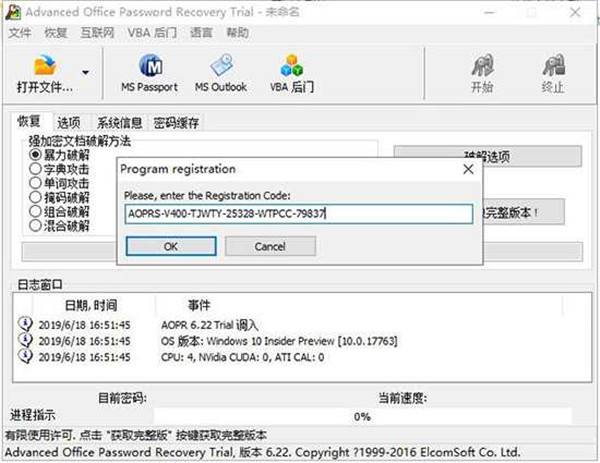600x463 pixels.
Task: Open the 打开文件 folder icon
Action: 45,65
